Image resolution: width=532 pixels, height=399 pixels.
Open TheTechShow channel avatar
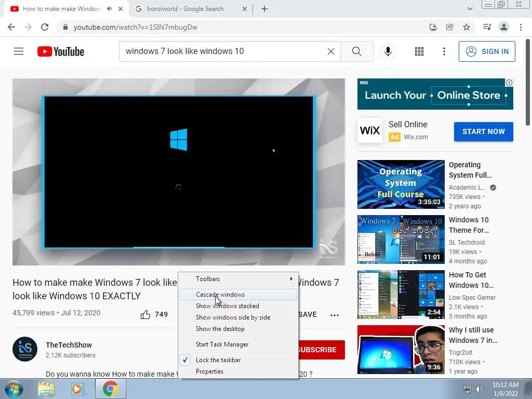tap(25, 349)
